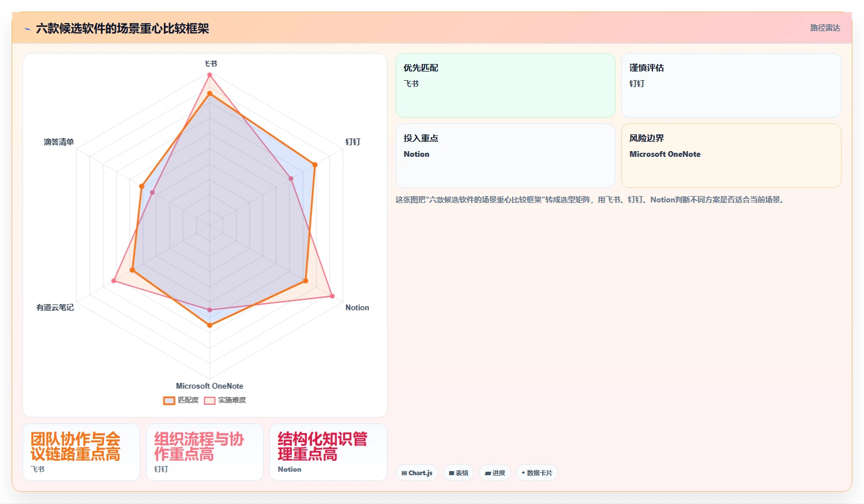This screenshot has height=504, width=864.
Task: Click the Notion axis label on the radar
Action: pyautogui.click(x=357, y=307)
